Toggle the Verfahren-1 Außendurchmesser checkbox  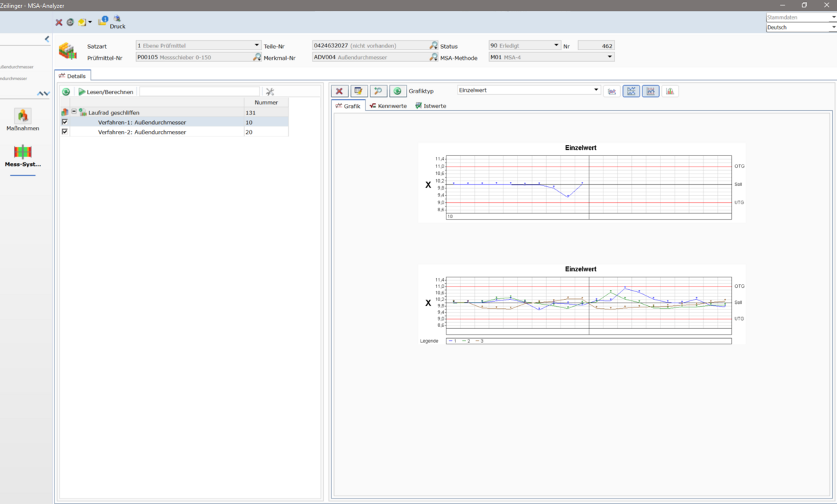65,122
